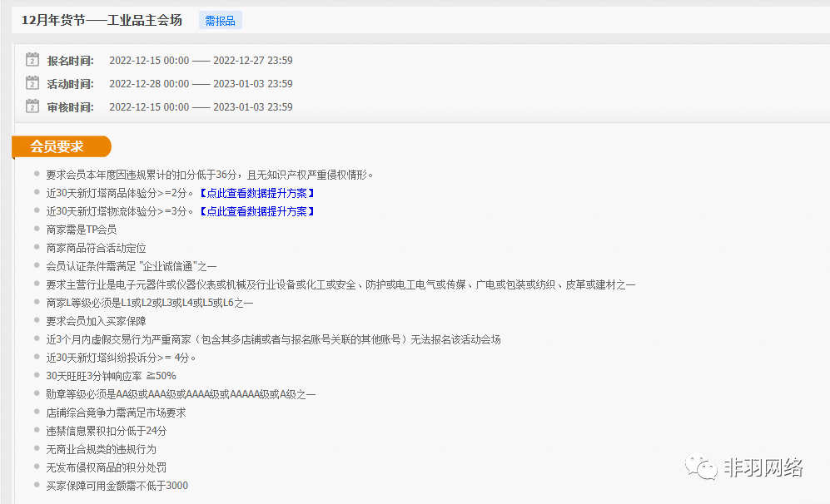Open 点此查看数据提升方案 link for 商品体验分
This screenshot has width=830, height=504.
point(256,193)
